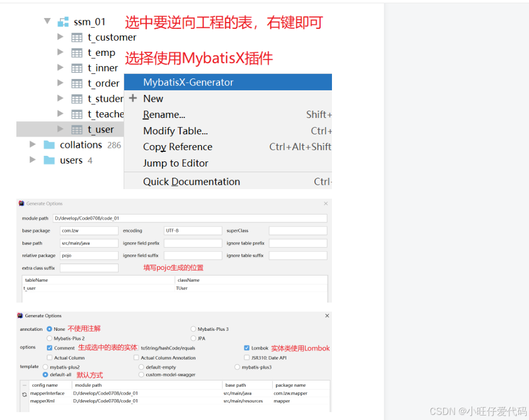Screen dimensions: 529x420
Task: Click the module path input field
Action: click(190, 218)
